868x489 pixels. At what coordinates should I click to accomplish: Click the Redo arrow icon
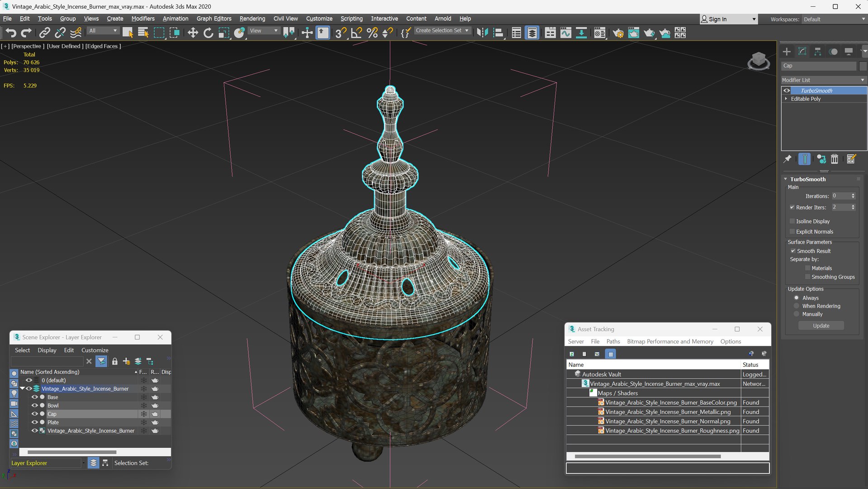click(x=26, y=33)
